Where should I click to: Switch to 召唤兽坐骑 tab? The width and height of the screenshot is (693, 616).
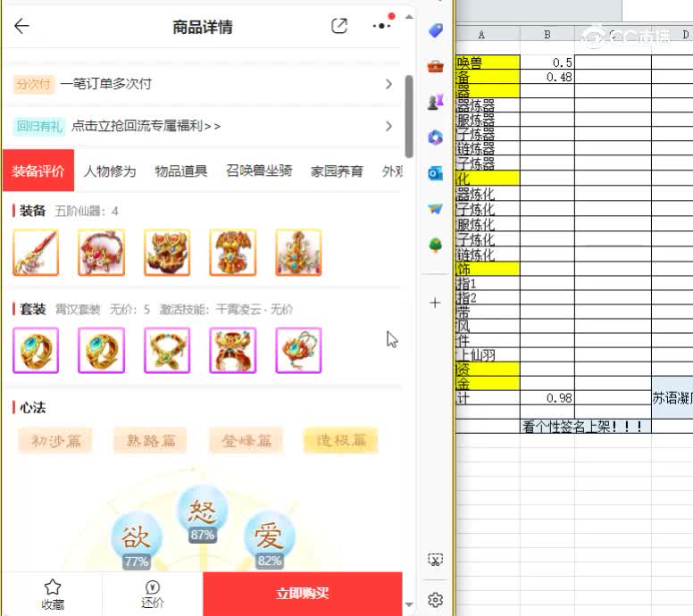pyautogui.click(x=259, y=171)
